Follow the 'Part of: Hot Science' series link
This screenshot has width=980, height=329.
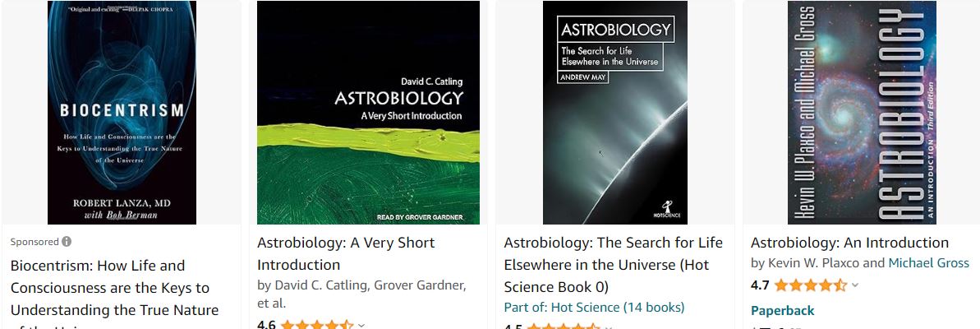[x=594, y=308]
